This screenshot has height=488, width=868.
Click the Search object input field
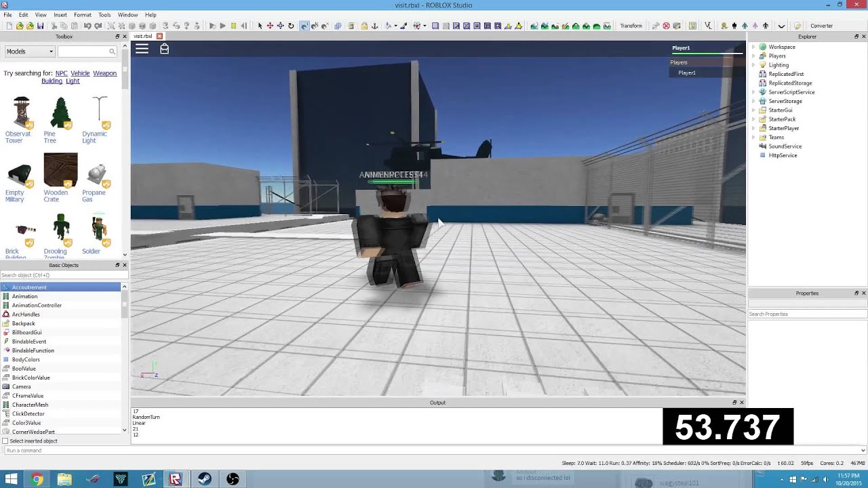(64, 275)
